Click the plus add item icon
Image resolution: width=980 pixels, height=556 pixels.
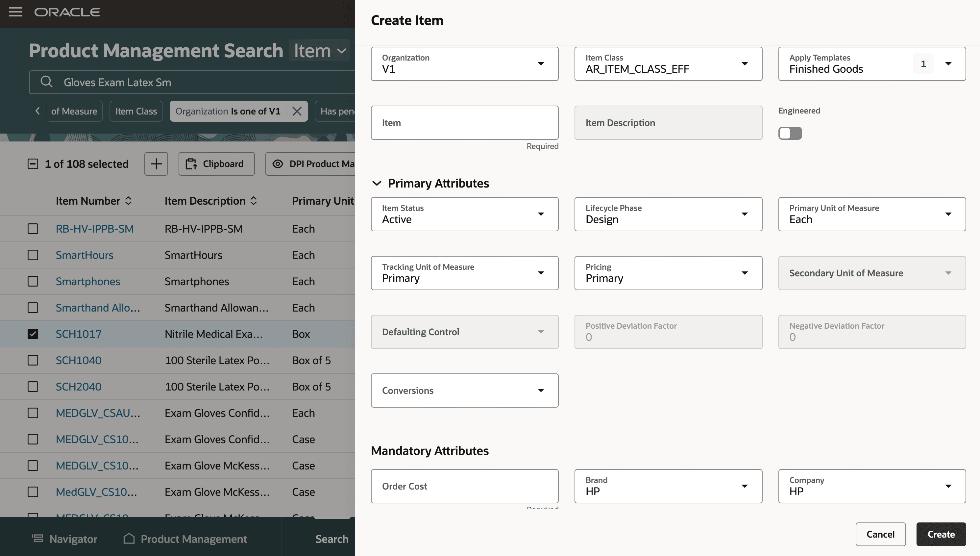[x=156, y=164]
